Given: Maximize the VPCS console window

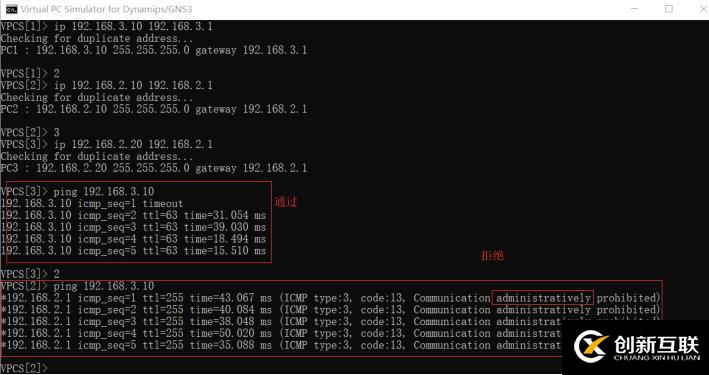Looking at the screenshot, I should click(669, 9).
